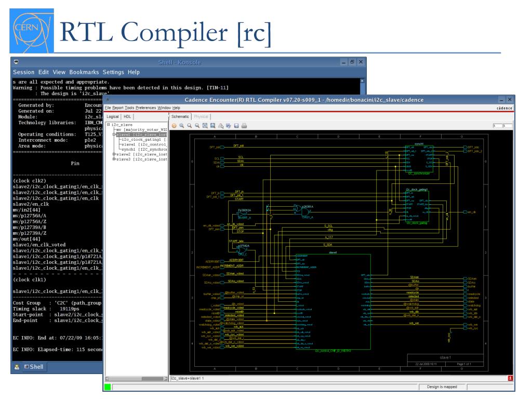The image size is (532, 399).
Task: Click the 'Design is mapped' status text
Action: pyautogui.click(x=442, y=387)
